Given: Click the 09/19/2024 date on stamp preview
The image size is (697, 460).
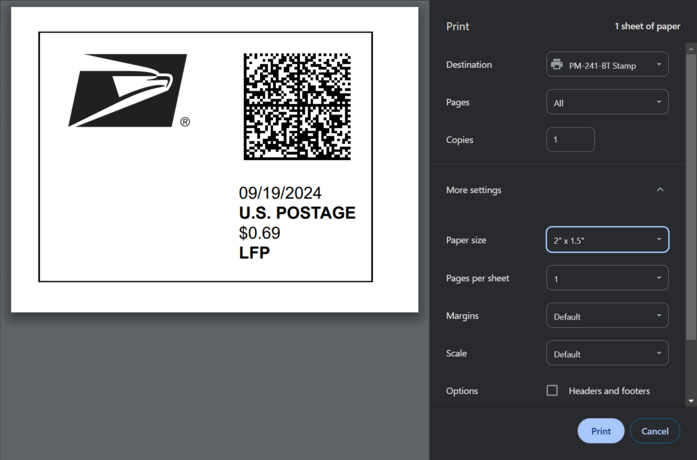Looking at the screenshot, I should (x=280, y=193).
